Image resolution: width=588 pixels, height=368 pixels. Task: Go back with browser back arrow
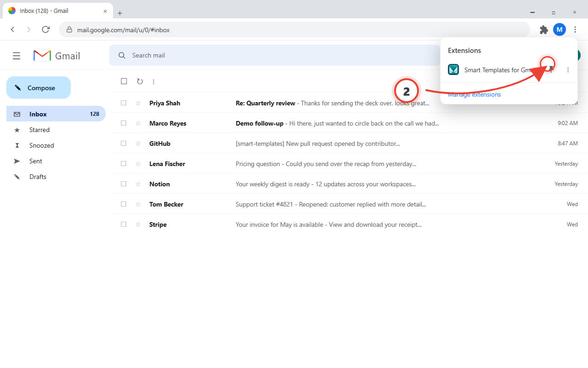[12, 30]
